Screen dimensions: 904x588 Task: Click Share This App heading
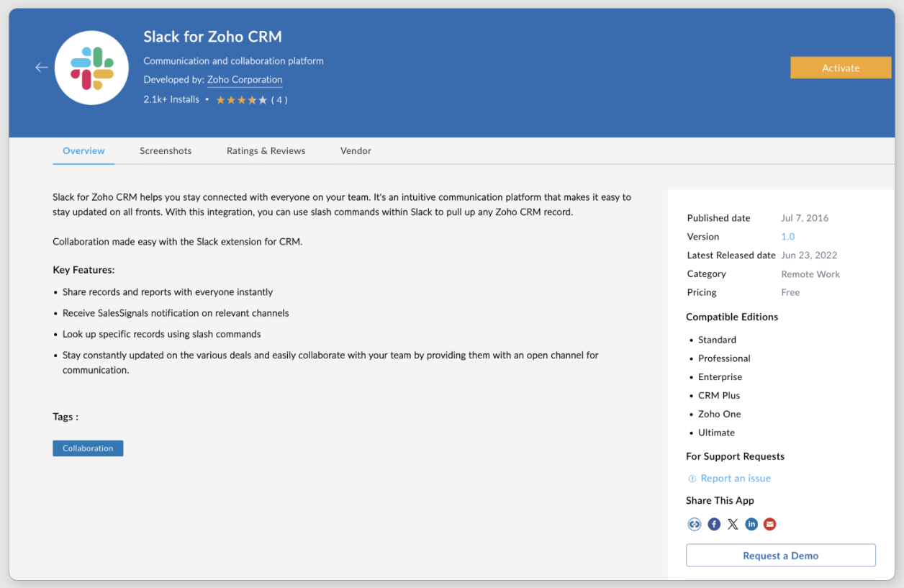[720, 501]
